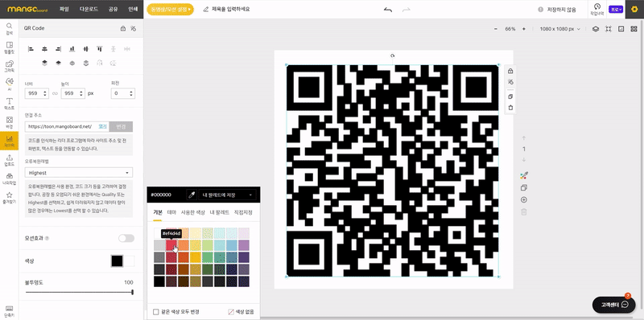Check 'change all same colors' checkbox
Viewport: 644px width, 320px height.
[155, 312]
